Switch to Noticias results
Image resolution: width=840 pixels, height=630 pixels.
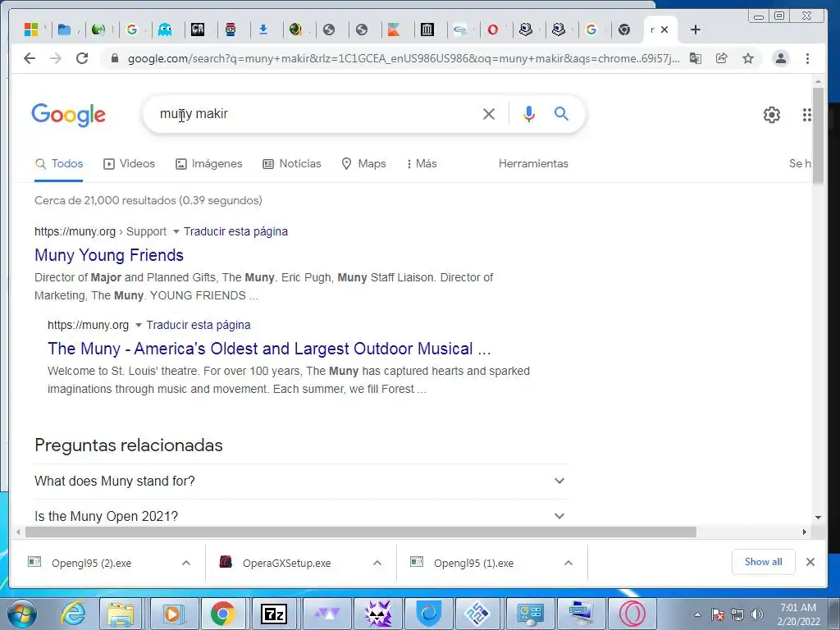point(292,163)
